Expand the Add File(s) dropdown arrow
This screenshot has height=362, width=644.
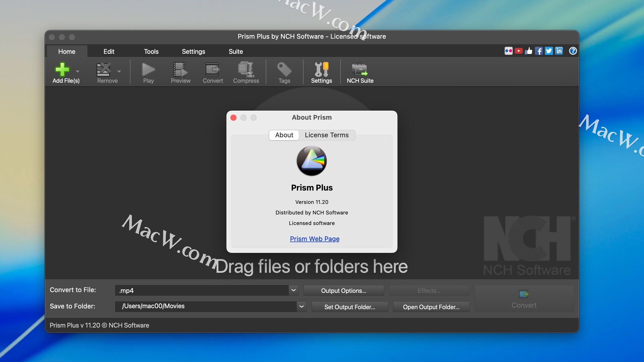(x=77, y=71)
